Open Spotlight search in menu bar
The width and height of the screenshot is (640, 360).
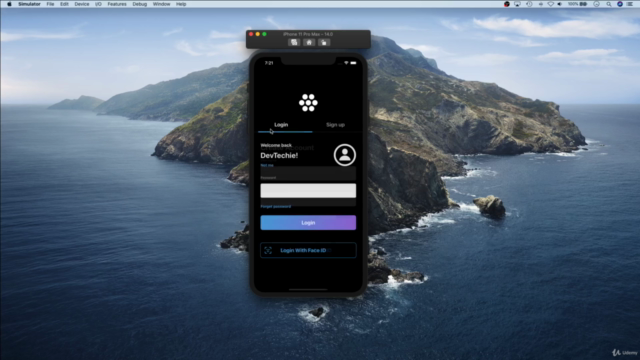tap(609, 4)
